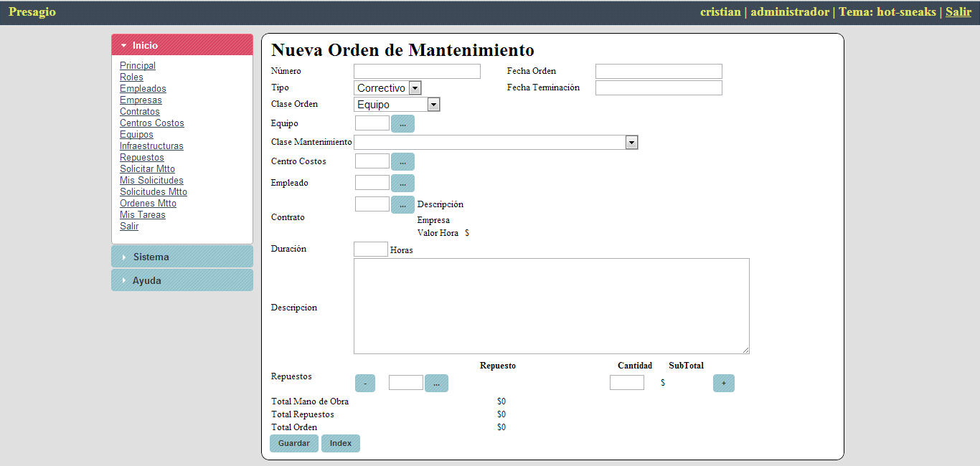The width and height of the screenshot is (980, 466).
Task: Collapse the Inicio sidebar section
Action: point(182,44)
